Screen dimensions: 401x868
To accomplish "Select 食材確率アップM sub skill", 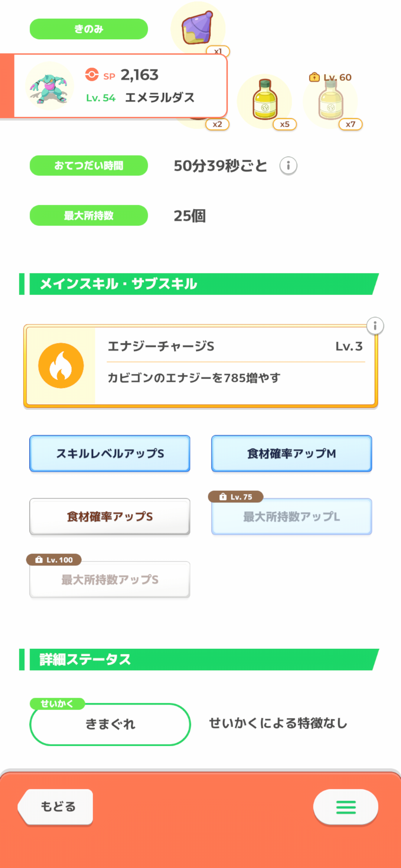I will point(291,453).
